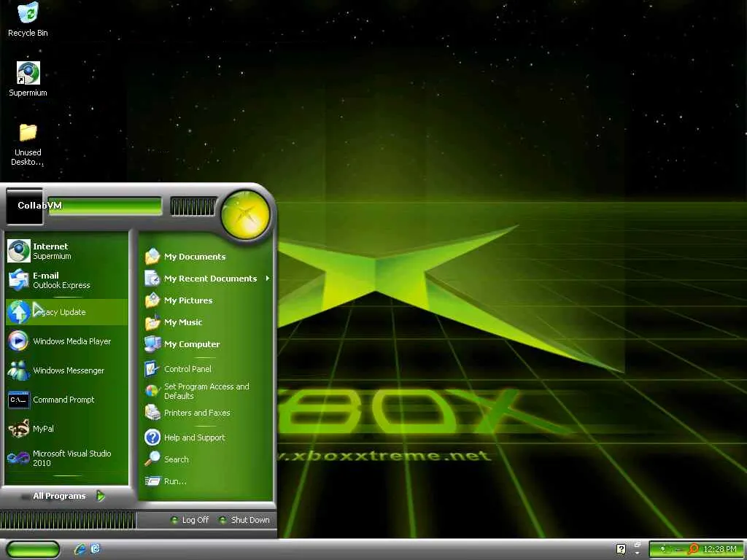Click the green Start button

(33, 550)
